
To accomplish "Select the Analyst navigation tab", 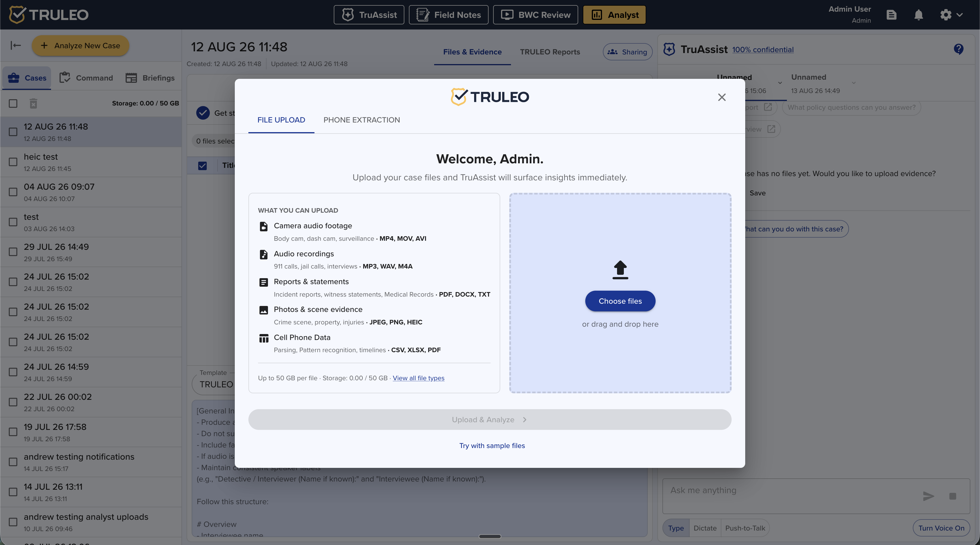I will coord(614,15).
